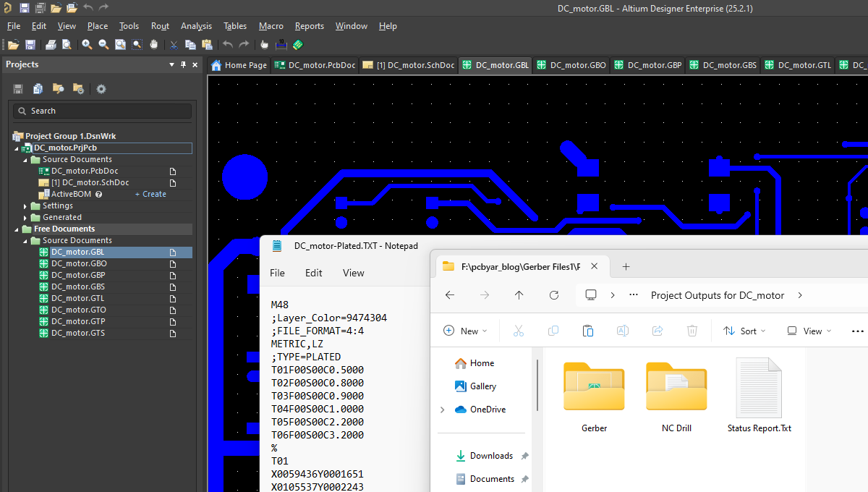
Task: Click the Compare documents icon in Projects panel
Action: tap(38, 89)
